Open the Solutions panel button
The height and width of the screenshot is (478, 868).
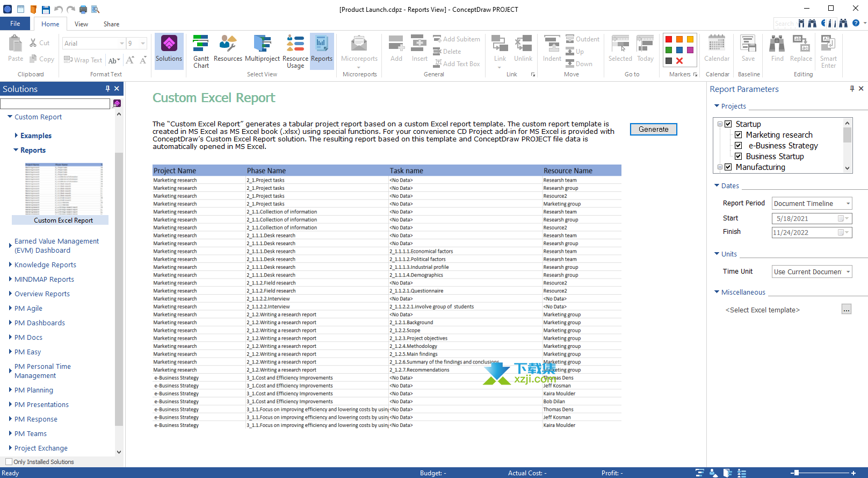coord(169,51)
